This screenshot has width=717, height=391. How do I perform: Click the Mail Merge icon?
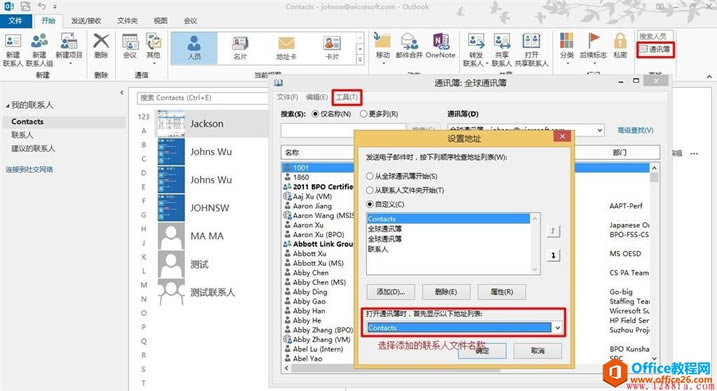tap(409, 41)
